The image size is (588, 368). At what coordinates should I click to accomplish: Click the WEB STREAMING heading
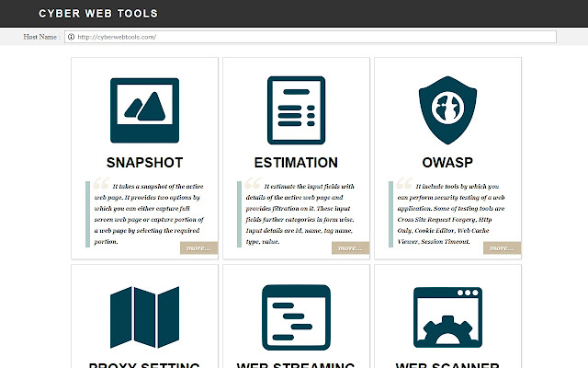point(296,364)
